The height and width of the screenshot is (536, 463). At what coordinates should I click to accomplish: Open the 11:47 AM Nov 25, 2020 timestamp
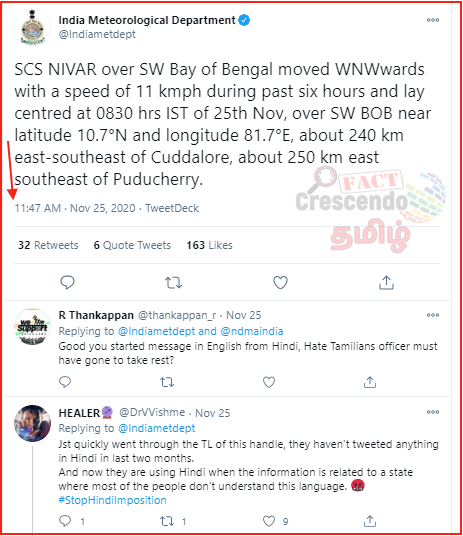tap(75, 208)
